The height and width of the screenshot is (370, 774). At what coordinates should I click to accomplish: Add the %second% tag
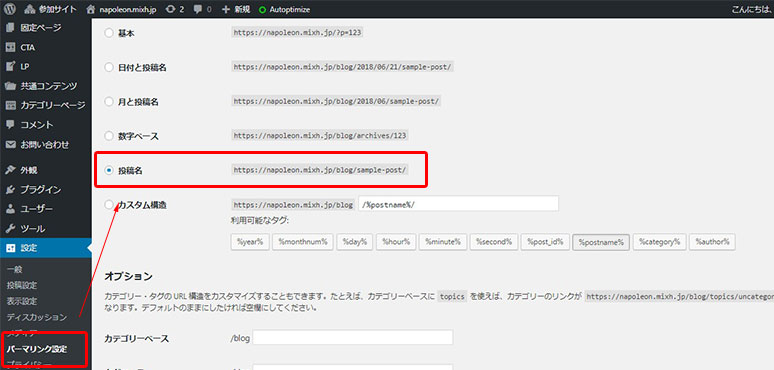[494, 242]
